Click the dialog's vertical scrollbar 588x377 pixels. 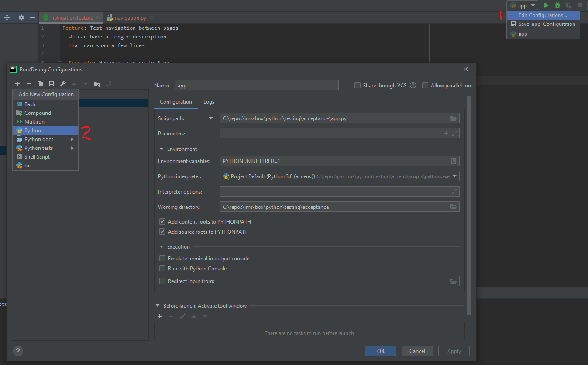469,205
